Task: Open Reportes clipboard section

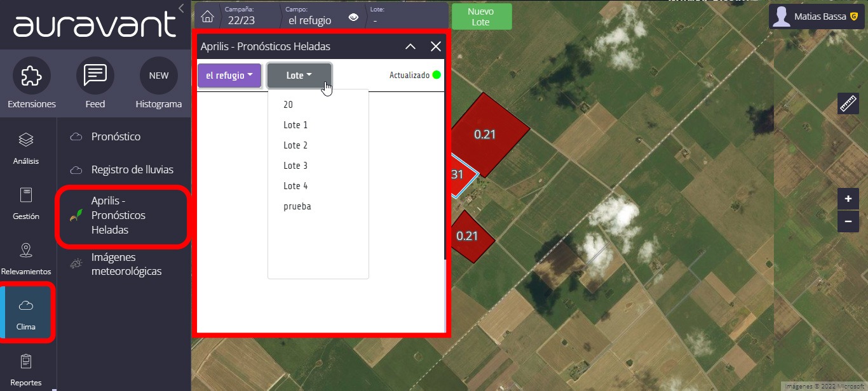Action: pos(26,369)
